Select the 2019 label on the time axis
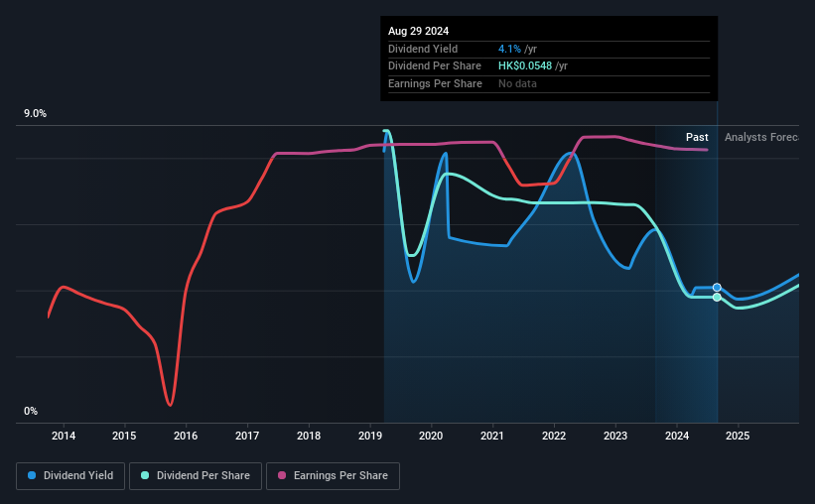This screenshot has width=815, height=504. pyautogui.click(x=370, y=436)
